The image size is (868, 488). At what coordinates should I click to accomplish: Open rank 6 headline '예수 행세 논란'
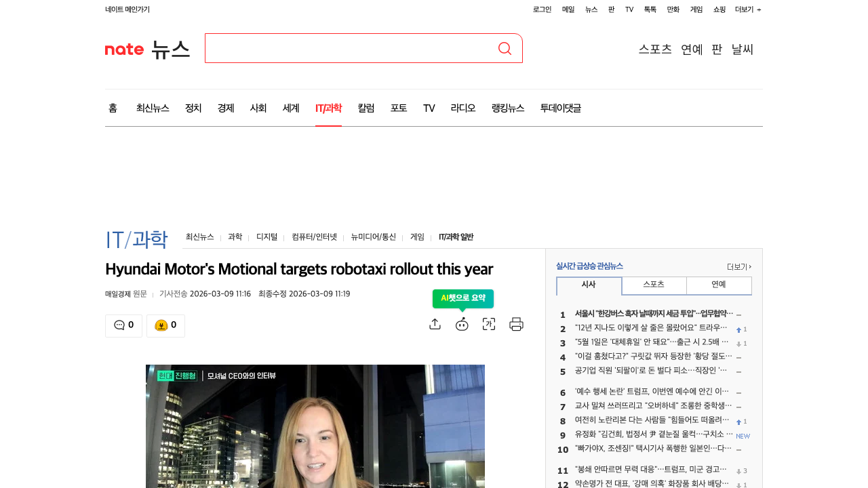pyautogui.click(x=652, y=392)
